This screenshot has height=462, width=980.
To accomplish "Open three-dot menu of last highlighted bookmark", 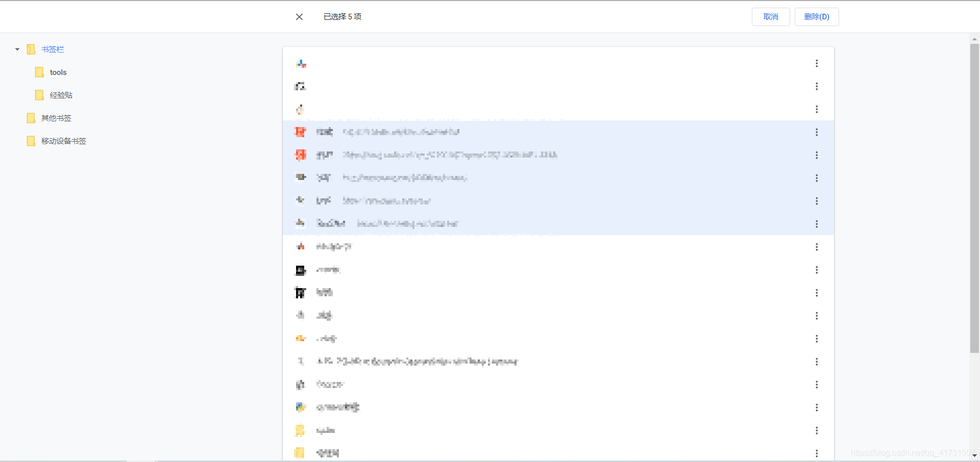I will [x=817, y=224].
